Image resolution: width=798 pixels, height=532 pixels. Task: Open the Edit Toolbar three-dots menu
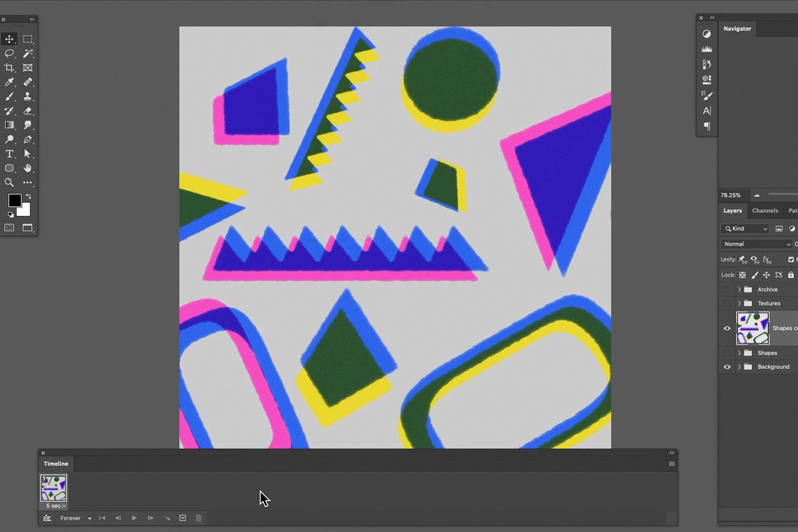coord(28,182)
